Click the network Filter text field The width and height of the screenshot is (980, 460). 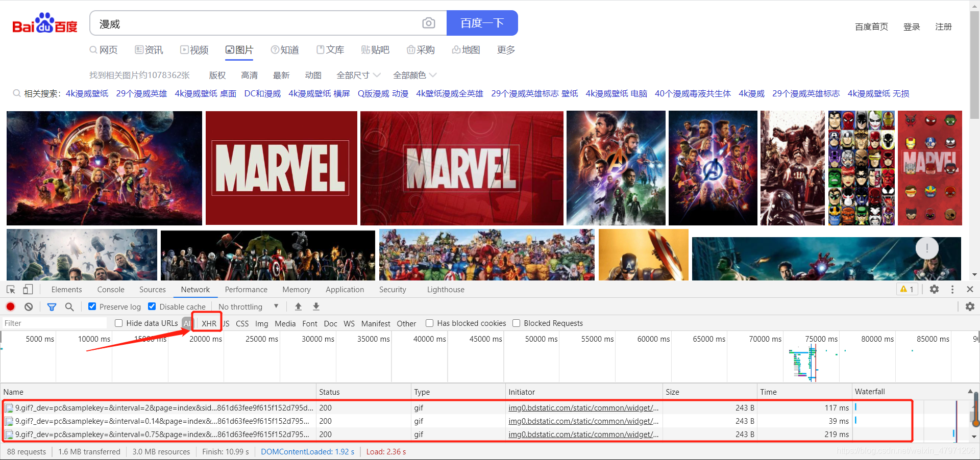54,323
